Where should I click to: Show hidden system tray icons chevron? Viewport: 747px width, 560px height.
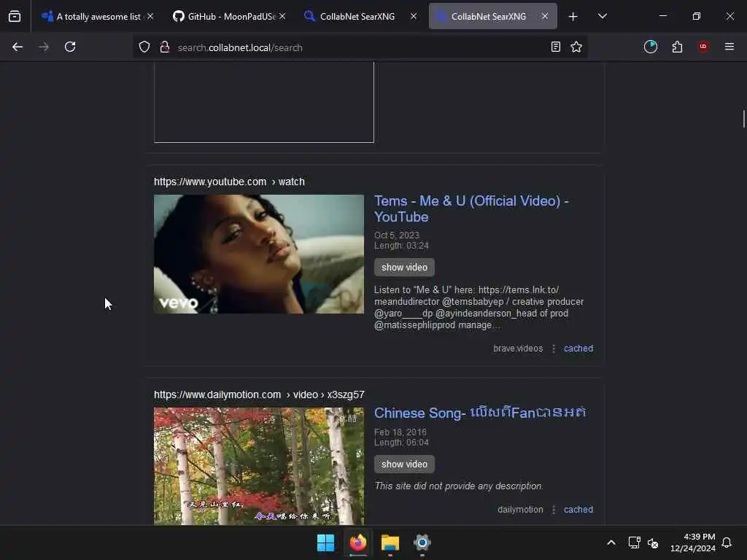pos(611,542)
